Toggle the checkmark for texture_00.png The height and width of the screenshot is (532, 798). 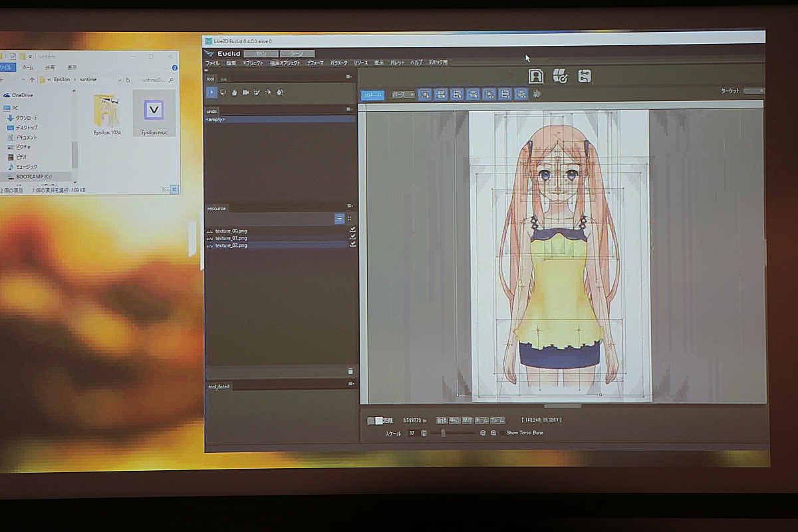coord(352,230)
